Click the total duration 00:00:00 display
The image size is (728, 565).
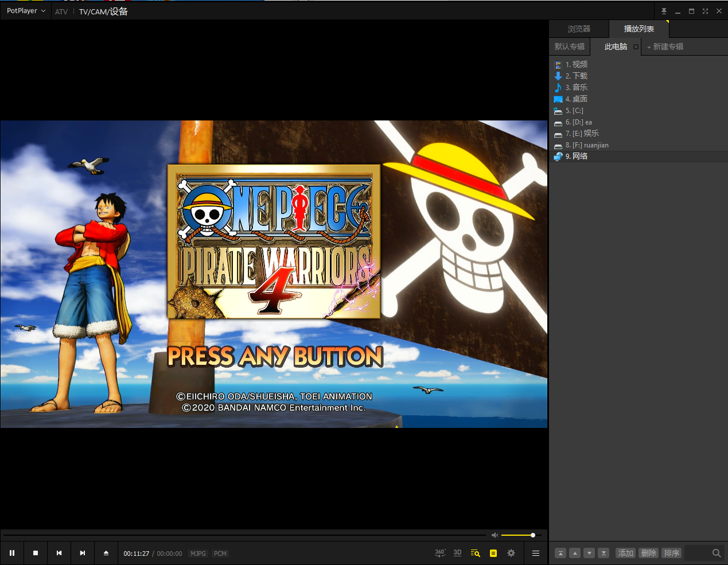169,554
